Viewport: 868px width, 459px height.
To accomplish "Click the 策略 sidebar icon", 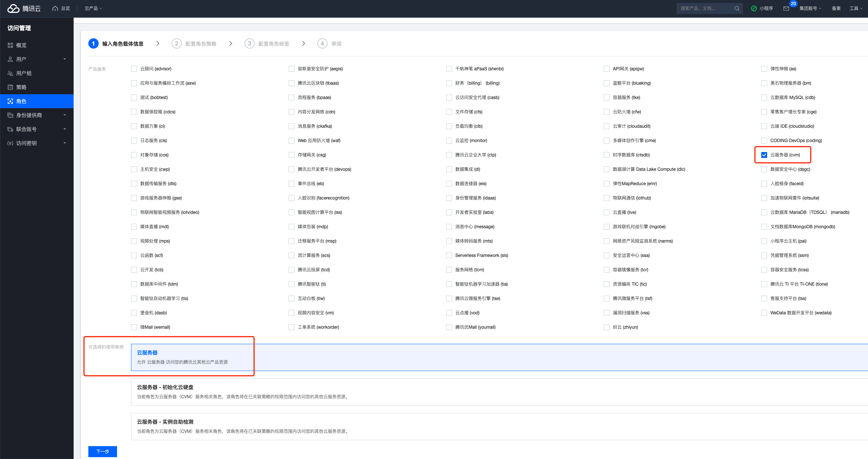I will point(10,87).
